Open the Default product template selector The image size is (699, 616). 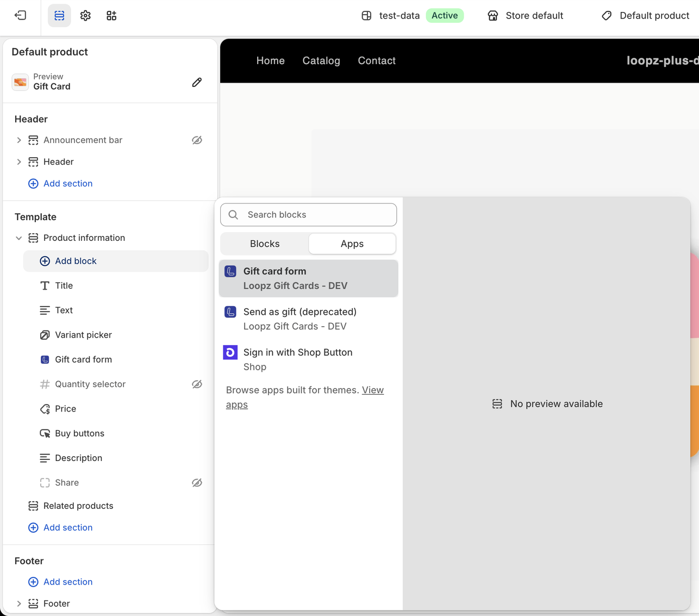(645, 15)
